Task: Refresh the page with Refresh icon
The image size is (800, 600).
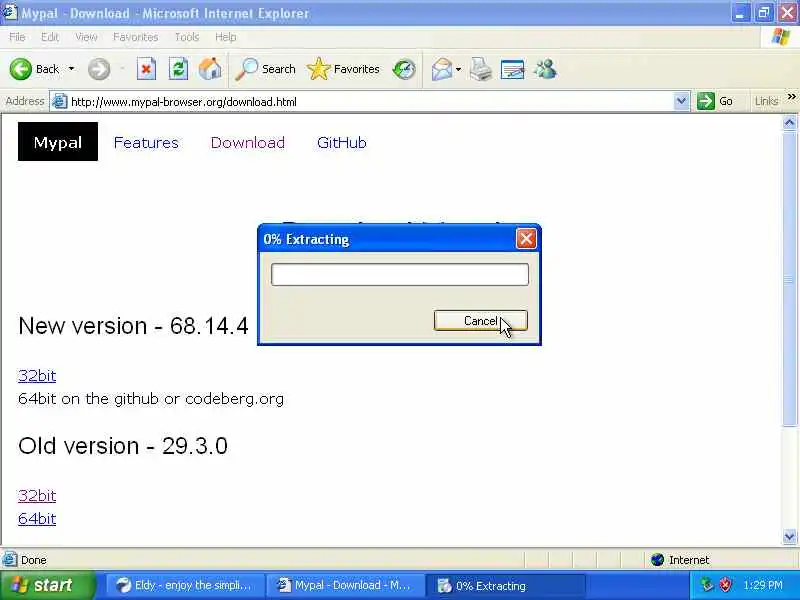Action: [178, 69]
